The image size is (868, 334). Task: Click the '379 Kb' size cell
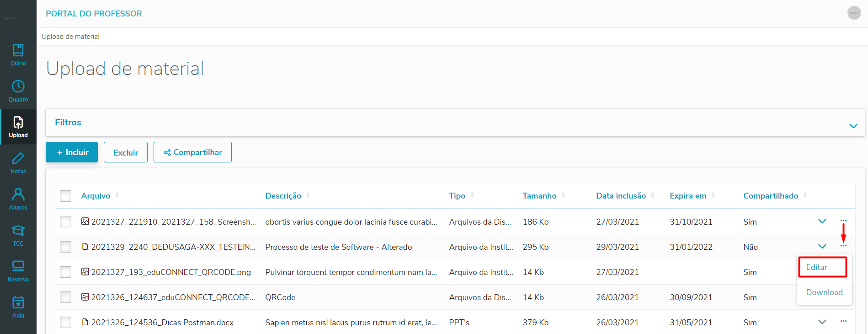[x=535, y=323]
